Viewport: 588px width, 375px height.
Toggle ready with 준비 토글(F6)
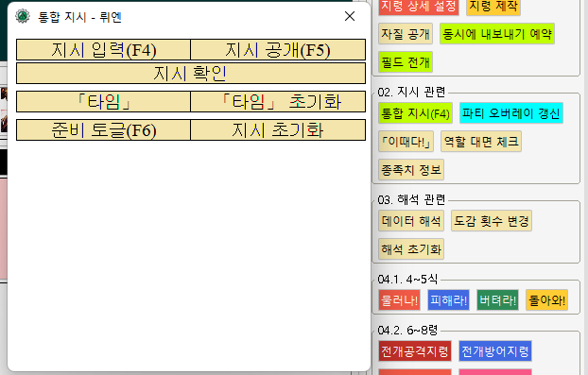coord(103,130)
